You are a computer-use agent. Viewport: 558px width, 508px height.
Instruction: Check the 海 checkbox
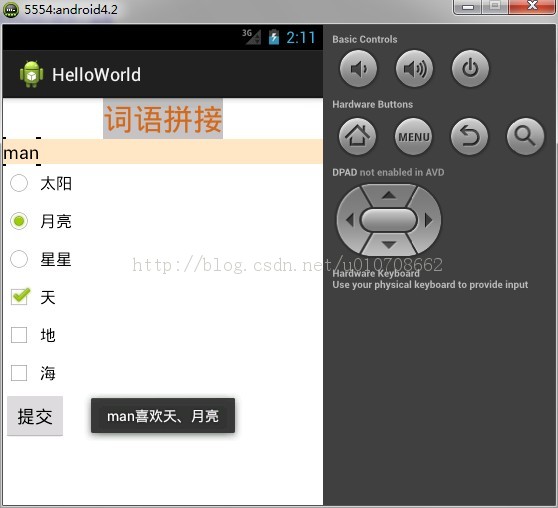(x=19, y=373)
